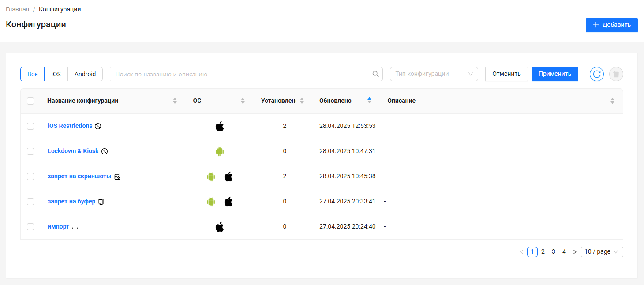Click the search magnifier icon
Screen dimensions: 644x285
[x=375, y=74]
